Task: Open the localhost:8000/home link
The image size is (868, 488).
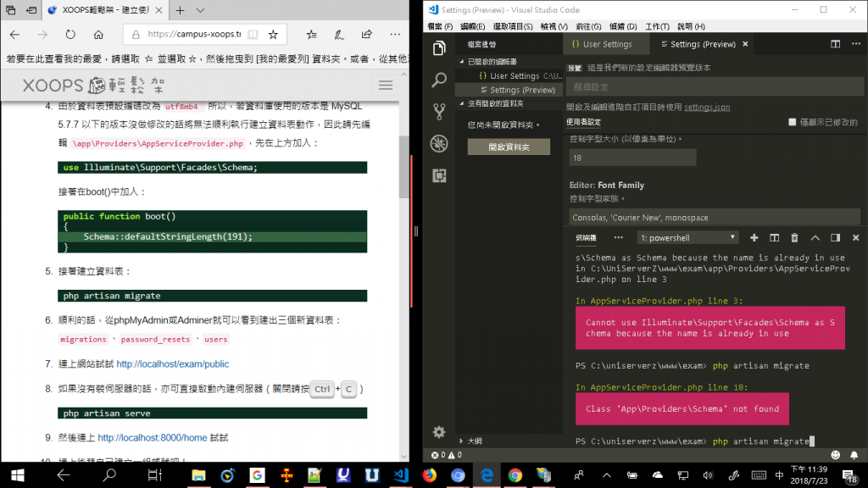Action: tap(153, 438)
